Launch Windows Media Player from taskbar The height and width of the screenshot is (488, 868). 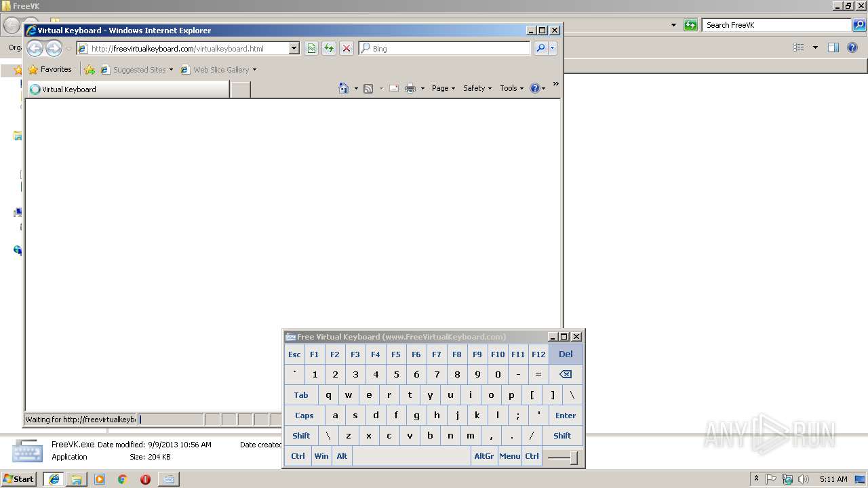100,479
